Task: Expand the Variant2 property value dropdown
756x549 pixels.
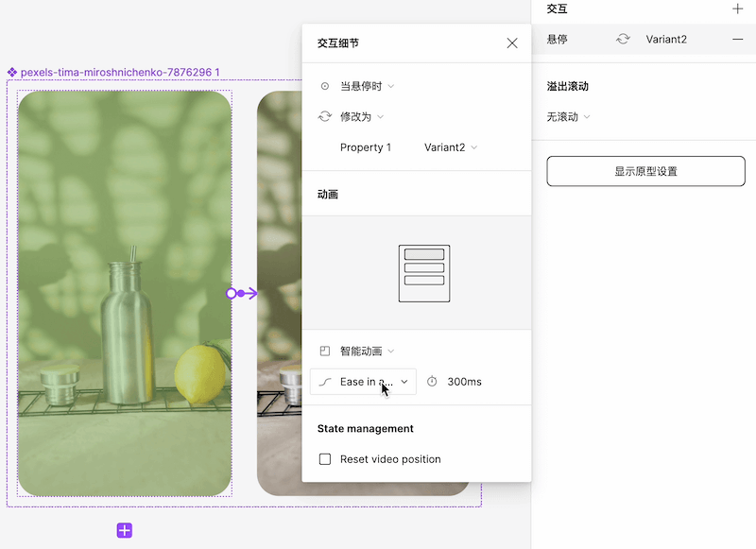Action: [x=451, y=147]
